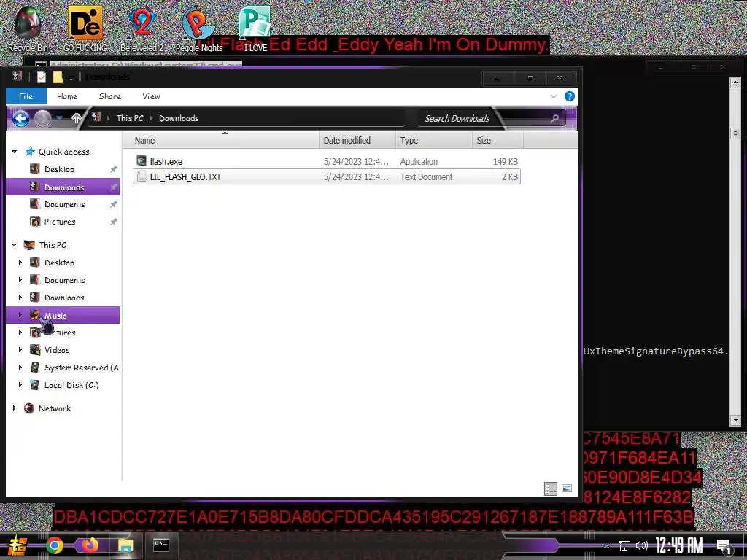Click the LIL_FLASH_GLO.TXT document icon
Image resolution: width=747 pixels, height=560 pixels.
coord(141,176)
